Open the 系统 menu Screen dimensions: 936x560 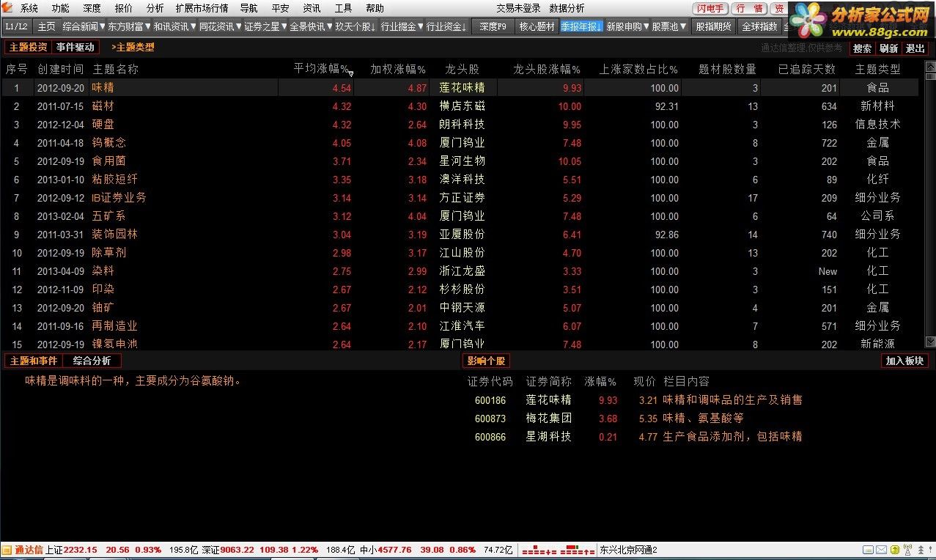click(29, 8)
